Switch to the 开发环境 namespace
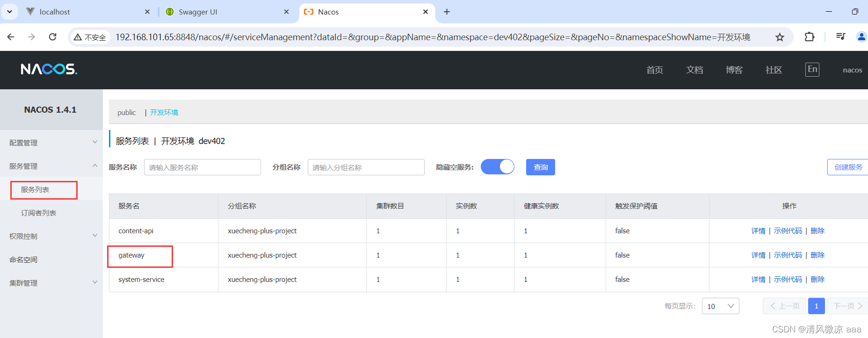Viewport: 868px width, 338px height. tap(164, 112)
